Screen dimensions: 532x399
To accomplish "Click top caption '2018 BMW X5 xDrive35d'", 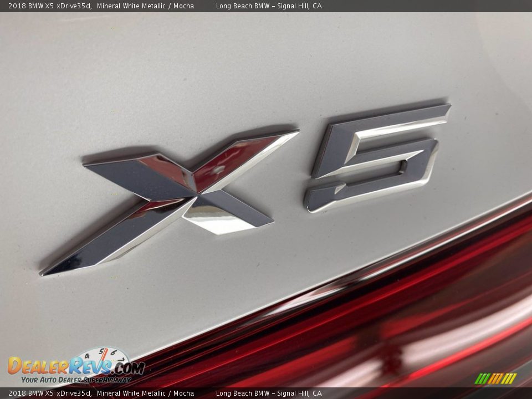I will coord(49,6).
